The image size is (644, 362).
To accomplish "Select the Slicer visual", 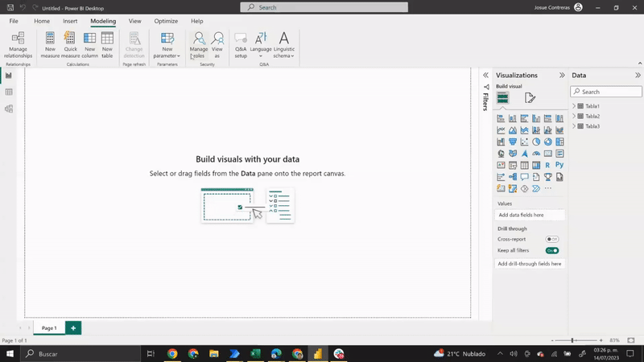I will [513, 165].
